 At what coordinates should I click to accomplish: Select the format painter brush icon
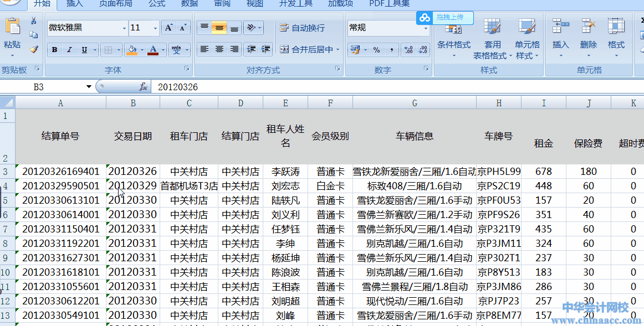(34, 50)
